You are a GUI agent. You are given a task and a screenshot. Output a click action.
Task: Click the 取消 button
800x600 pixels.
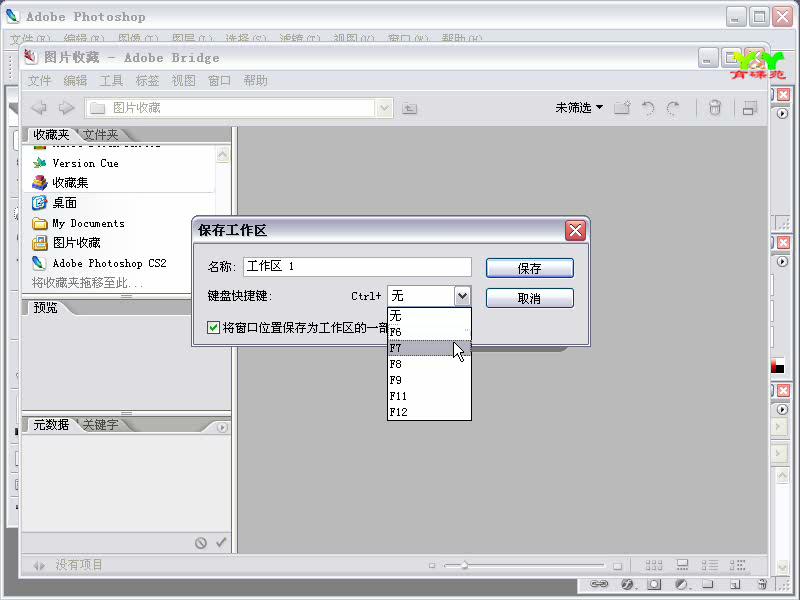coord(530,298)
